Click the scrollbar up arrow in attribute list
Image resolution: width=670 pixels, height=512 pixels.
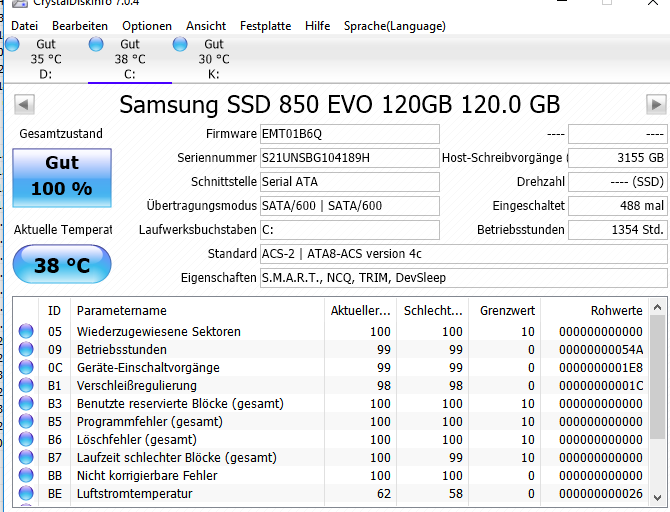(658, 307)
